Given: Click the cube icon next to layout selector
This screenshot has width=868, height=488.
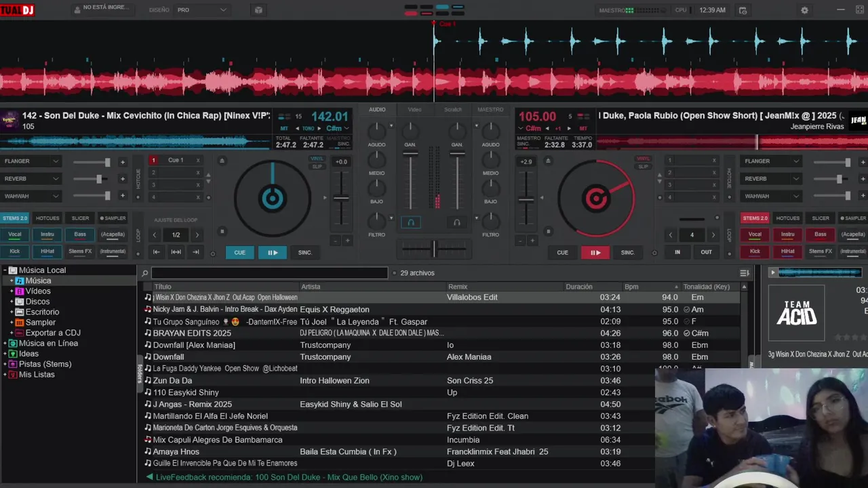Looking at the screenshot, I should [258, 10].
